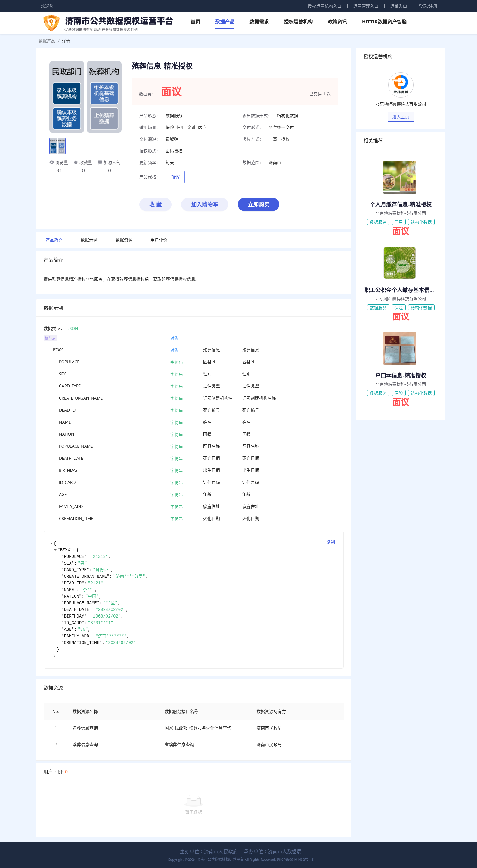Click the 北京地纬赛博科技有限公司 operator name
477x868 pixels.
401,104
